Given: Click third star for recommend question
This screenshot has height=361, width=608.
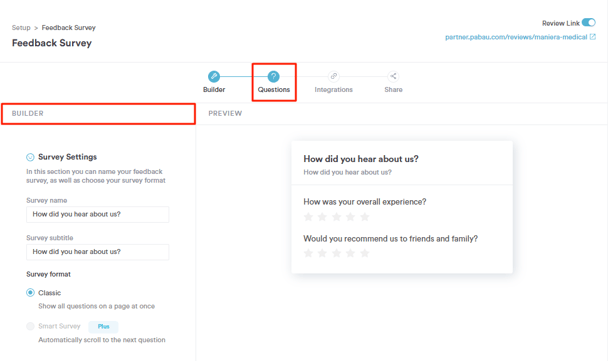Looking at the screenshot, I should [x=337, y=253].
